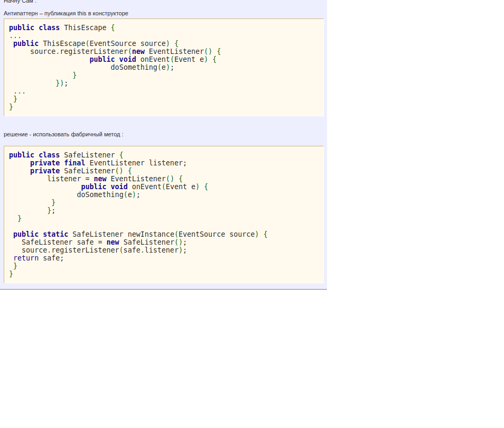Click the 'listener = new EventListener() {' assignment

coord(115,179)
